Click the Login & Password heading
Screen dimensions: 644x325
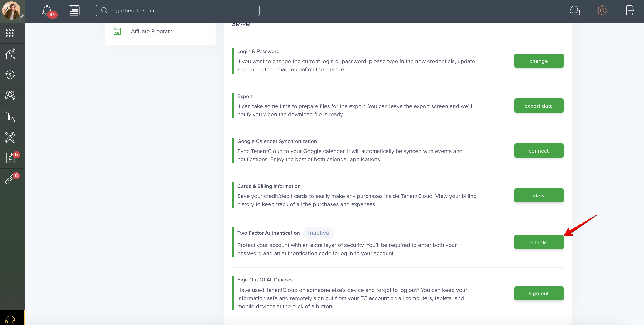[x=258, y=52]
